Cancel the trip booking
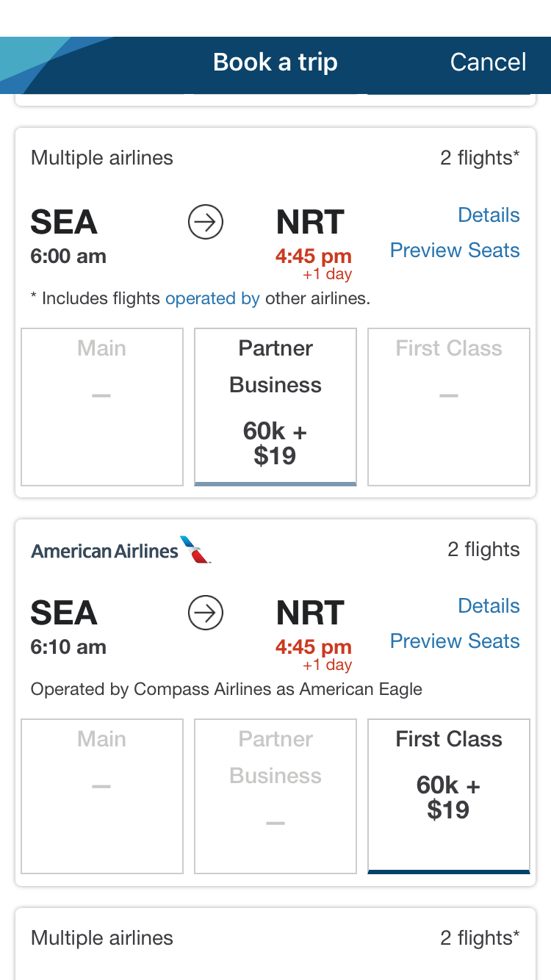 (488, 62)
